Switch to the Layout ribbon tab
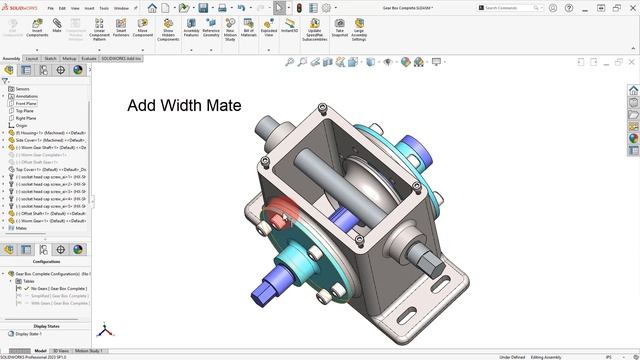The height and width of the screenshot is (360, 640). click(31, 59)
